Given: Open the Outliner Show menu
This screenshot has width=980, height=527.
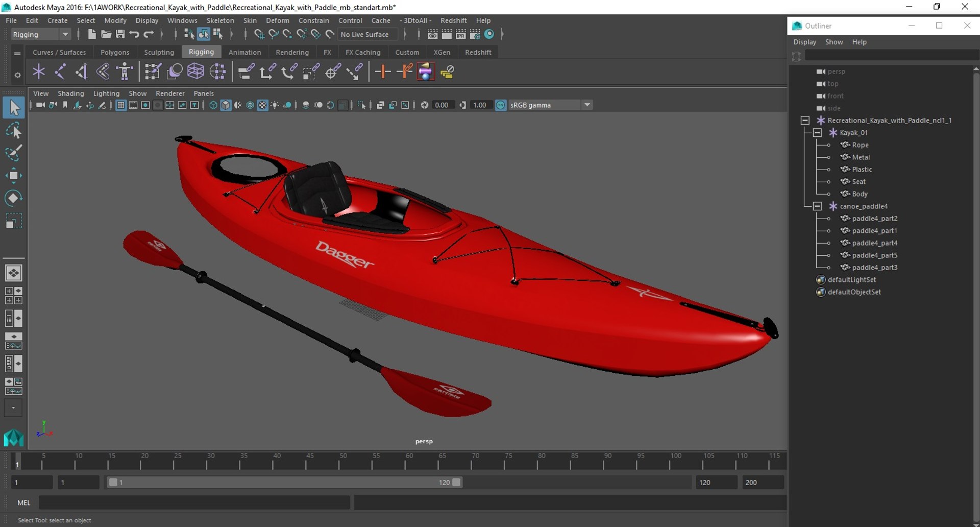Looking at the screenshot, I should (834, 42).
